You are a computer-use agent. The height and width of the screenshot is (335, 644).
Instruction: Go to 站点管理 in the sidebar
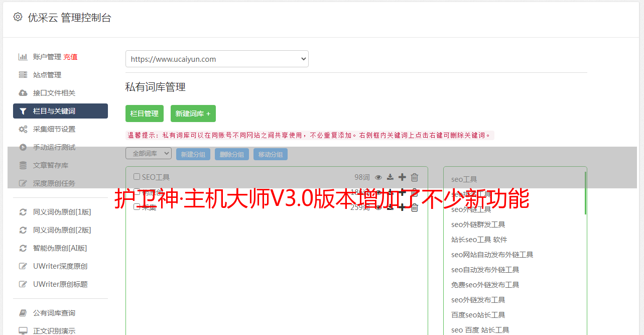pos(47,75)
